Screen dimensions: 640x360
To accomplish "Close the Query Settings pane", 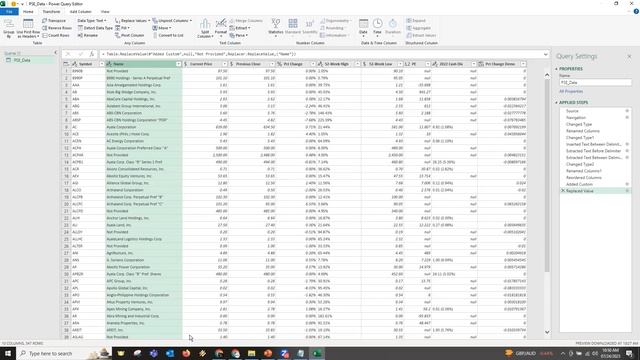I will point(629,56).
